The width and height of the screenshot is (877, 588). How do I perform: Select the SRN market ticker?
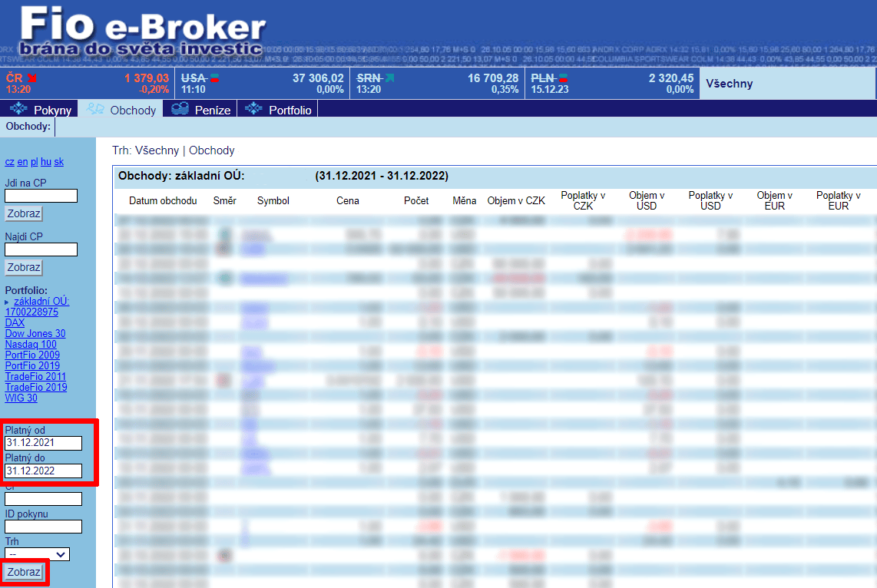438,83
